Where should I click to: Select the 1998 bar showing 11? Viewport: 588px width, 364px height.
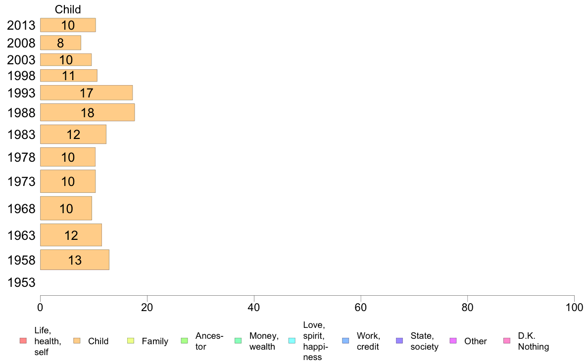coord(69,75)
